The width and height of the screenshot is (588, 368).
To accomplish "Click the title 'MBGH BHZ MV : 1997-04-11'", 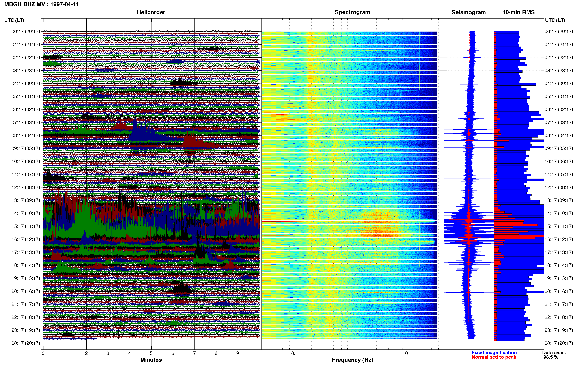I will (42, 4).
